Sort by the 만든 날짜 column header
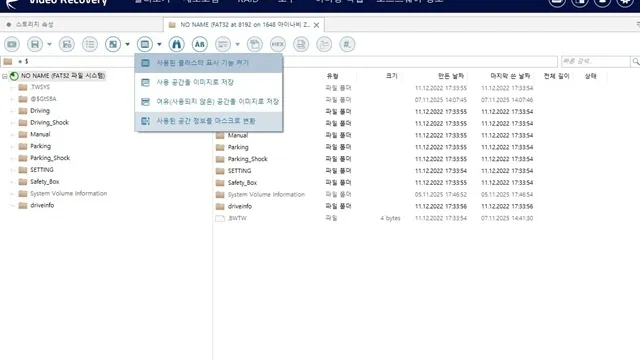 pos(451,76)
